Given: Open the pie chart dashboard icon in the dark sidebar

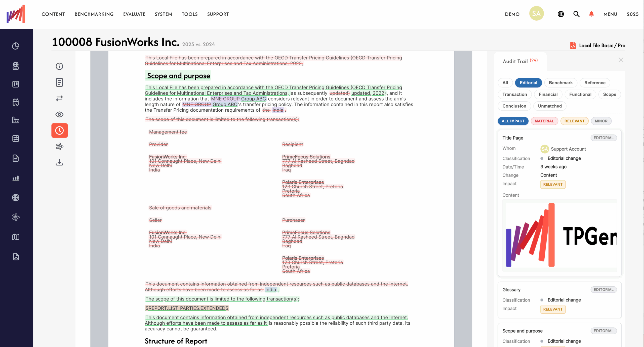Looking at the screenshot, I should [16, 46].
